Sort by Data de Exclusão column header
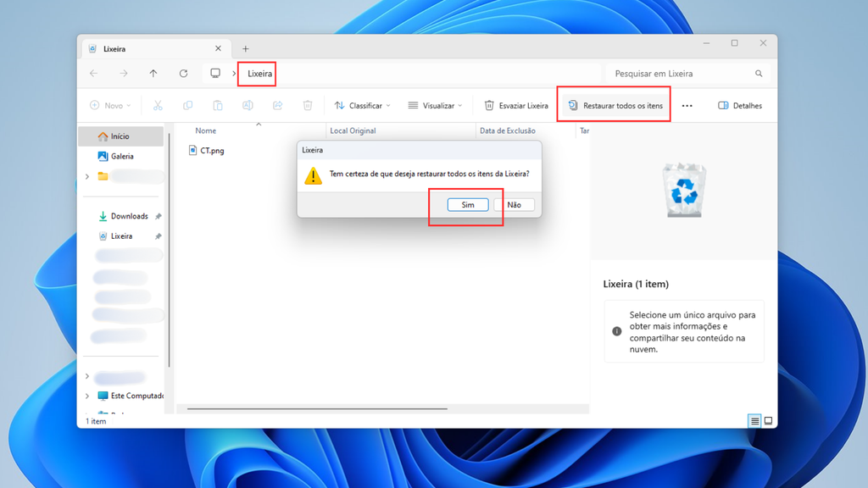 [x=507, y=130]
